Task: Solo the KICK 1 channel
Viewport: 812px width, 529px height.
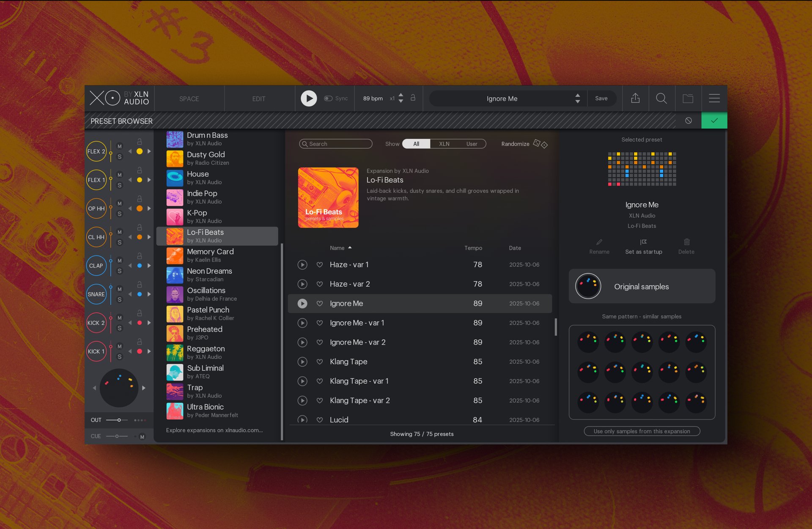Action: [x=119, y=356]
